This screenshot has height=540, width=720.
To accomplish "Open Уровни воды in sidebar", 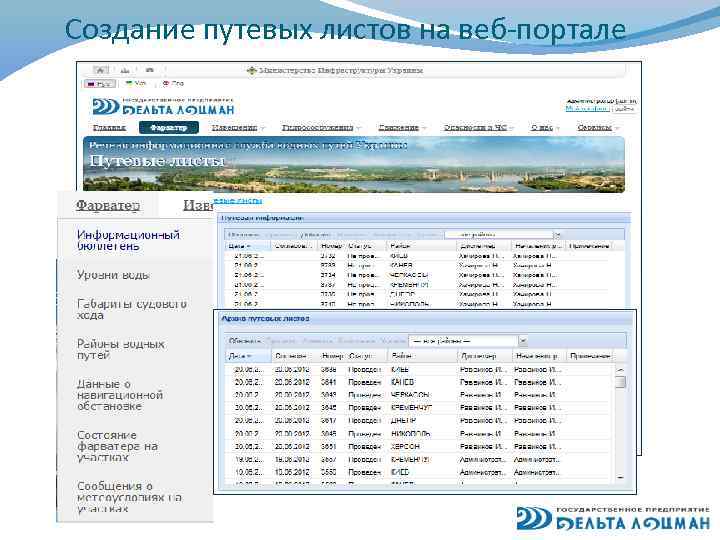I will 113,275.
